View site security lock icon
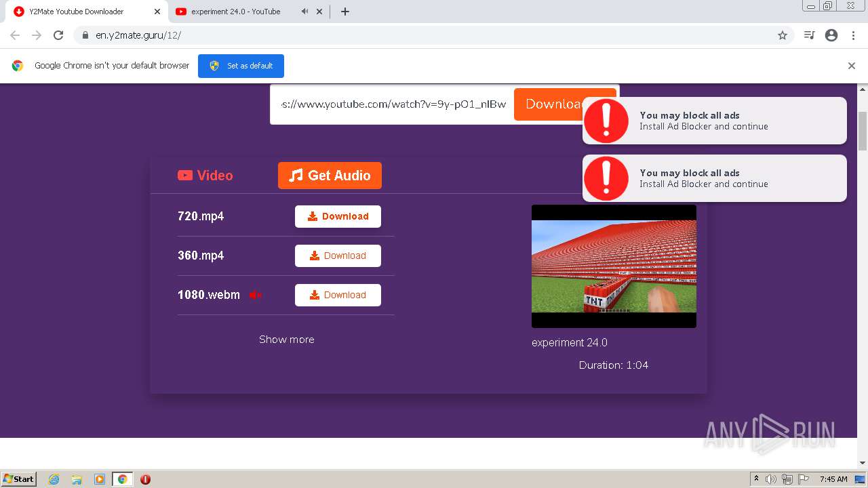The width and height of the screenshot is (868, 488). tap(85, 35)
